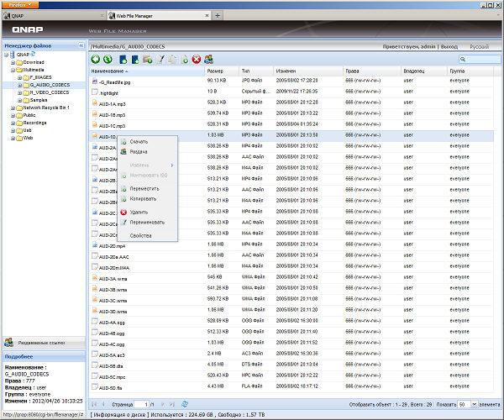Click the refresh icon next to QNAP root

tap(33, 54)
